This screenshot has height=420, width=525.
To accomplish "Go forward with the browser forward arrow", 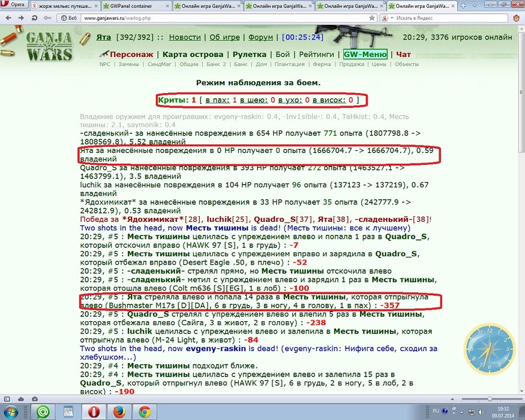I will (x=21, y=17).
